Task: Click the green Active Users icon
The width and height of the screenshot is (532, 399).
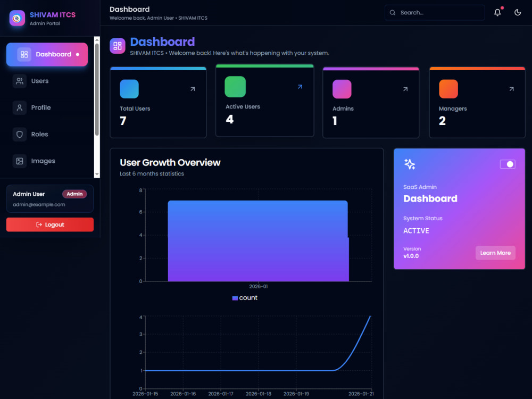Action: click(235, 87)
